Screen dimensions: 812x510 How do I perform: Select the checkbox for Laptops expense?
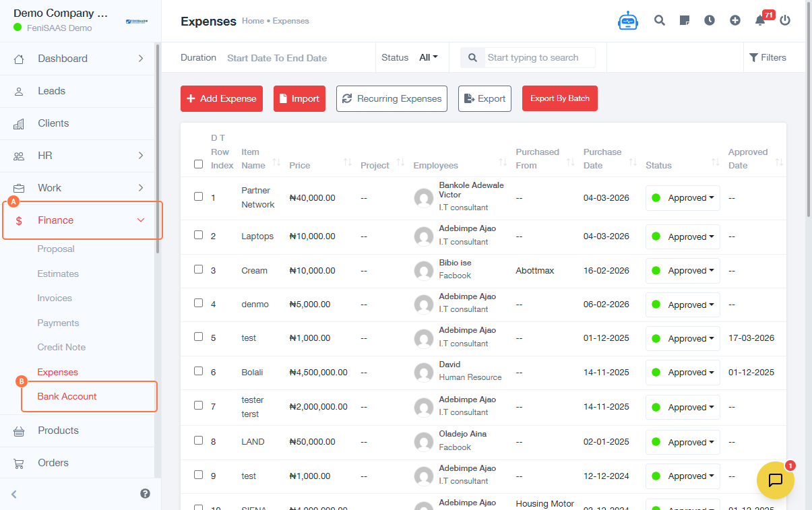coord(198,235)
